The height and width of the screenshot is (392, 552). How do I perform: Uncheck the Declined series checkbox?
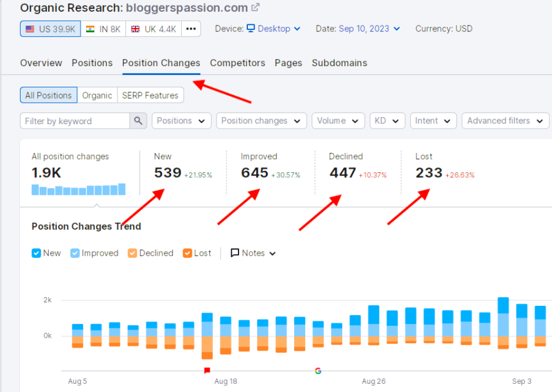pos(132,253)
